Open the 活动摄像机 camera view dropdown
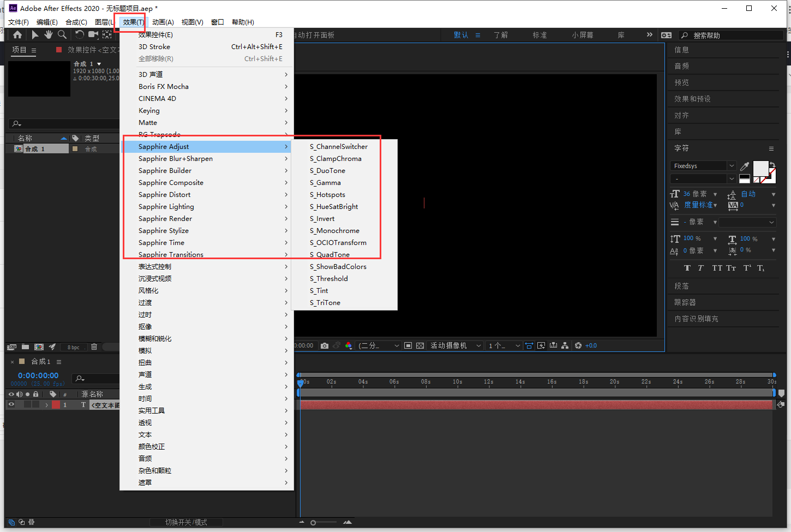Screen dimensions: 791x532 click(x=456, y=345)
